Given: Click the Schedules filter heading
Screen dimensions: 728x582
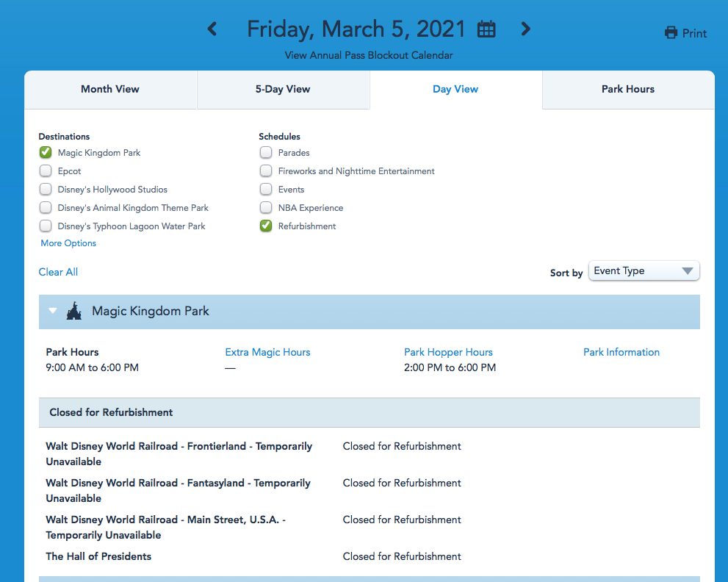Looking at the screenshot, I should [279, 137].
